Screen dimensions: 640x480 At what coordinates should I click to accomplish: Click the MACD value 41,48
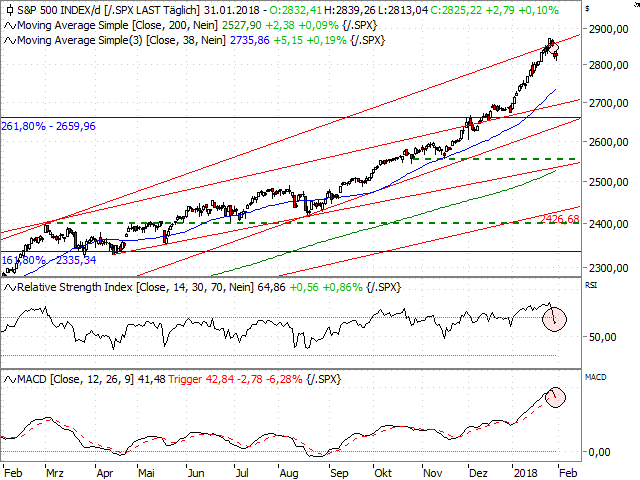(151, 379)
